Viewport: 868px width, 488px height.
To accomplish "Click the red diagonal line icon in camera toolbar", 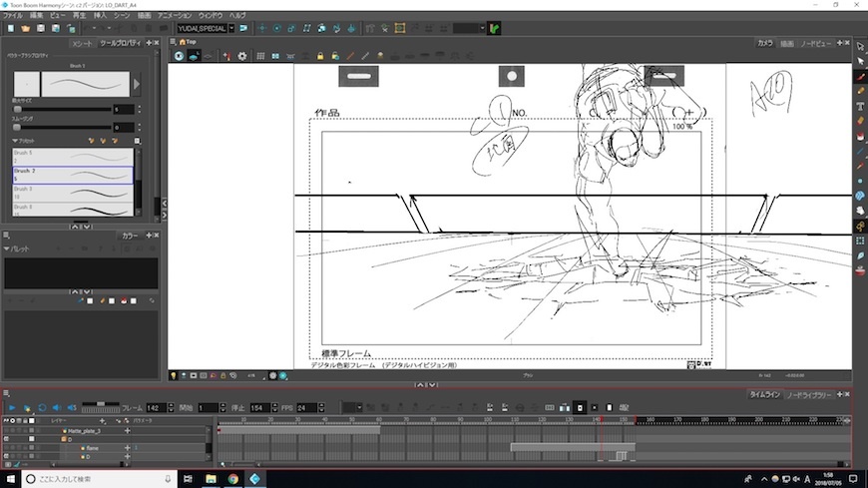I will point(350,56).
